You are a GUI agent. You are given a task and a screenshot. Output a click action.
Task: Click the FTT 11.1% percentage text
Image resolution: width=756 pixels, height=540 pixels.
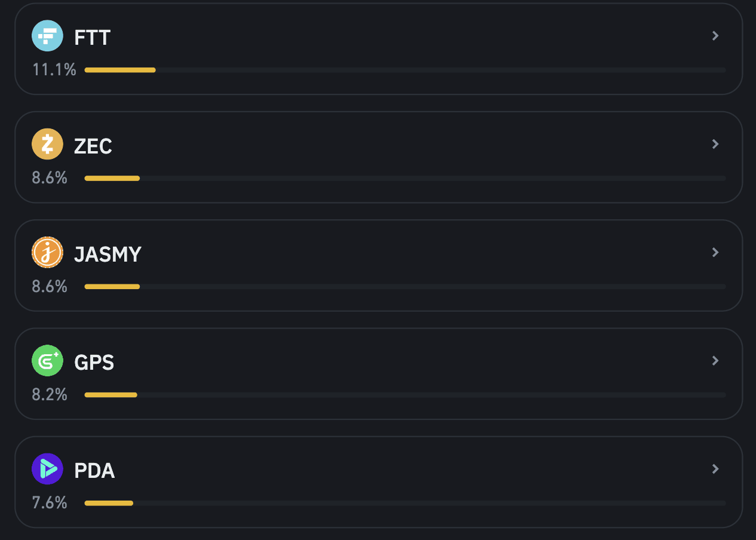54,70
